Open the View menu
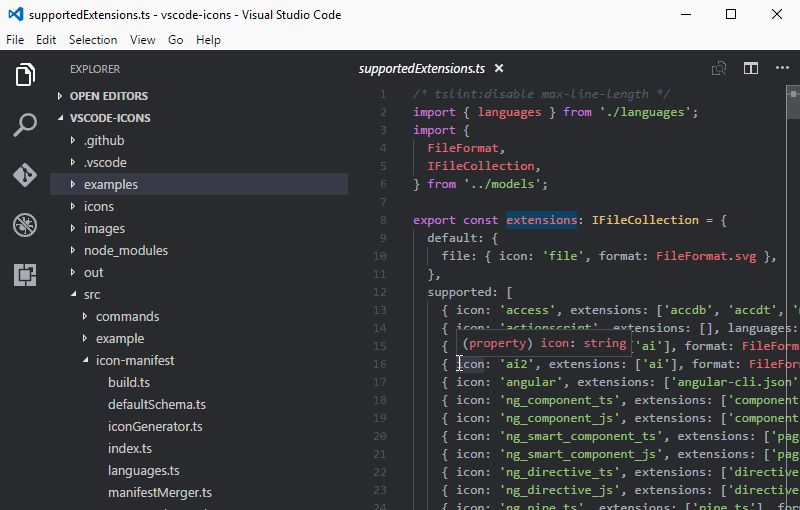The image size is (800, 510). [x=142, y=40]
